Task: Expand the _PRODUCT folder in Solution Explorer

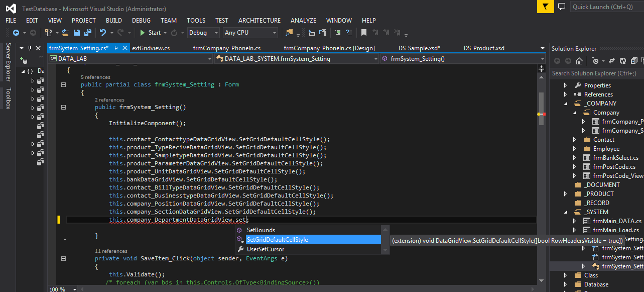Action: coord(566,194)
